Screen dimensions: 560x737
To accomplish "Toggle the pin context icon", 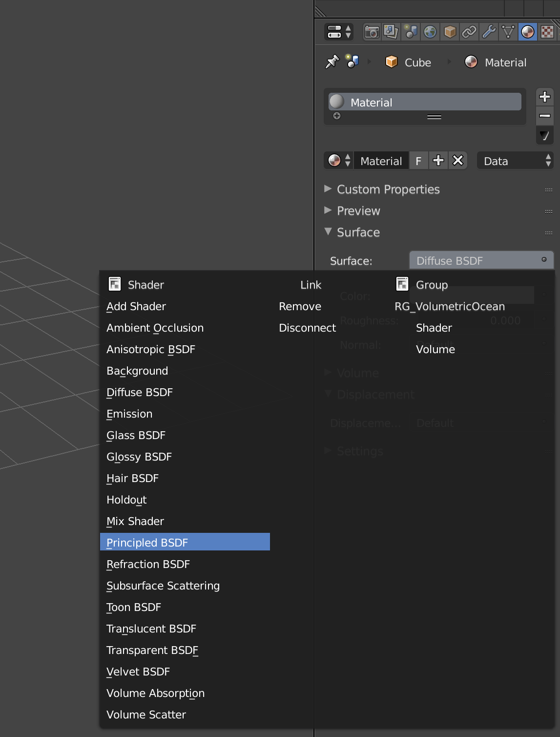I will pyautogui.click(x=332, y=62).
